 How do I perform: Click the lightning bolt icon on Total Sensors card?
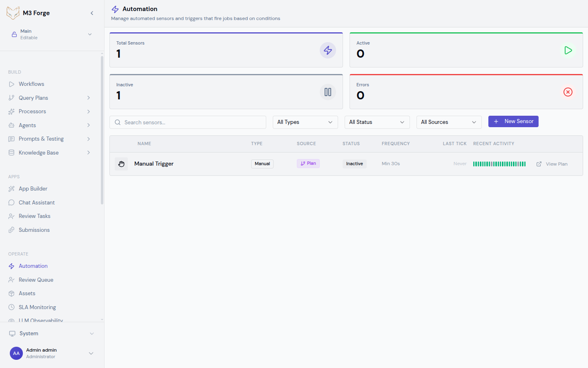point(328,50)
